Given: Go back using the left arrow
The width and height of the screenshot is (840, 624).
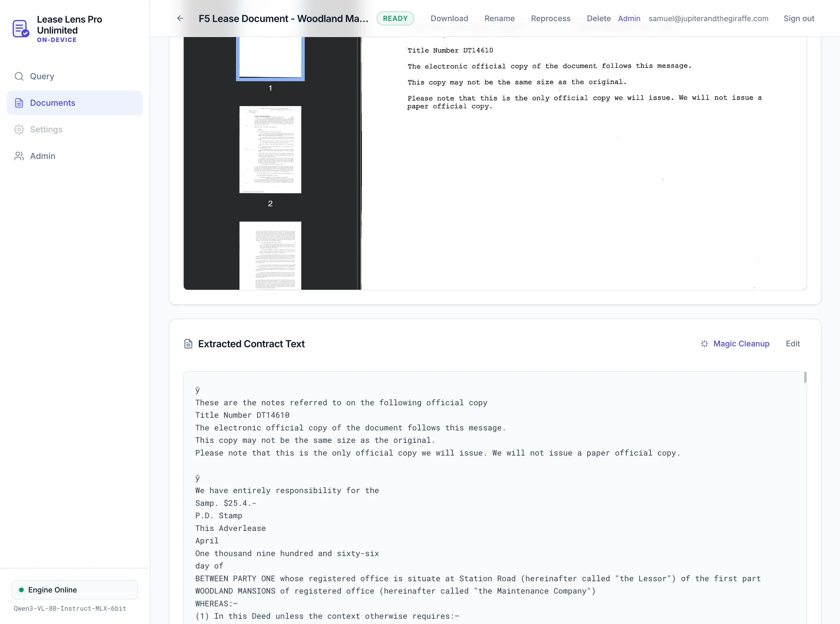Looking at the screenshot, I should pos(180,18).
